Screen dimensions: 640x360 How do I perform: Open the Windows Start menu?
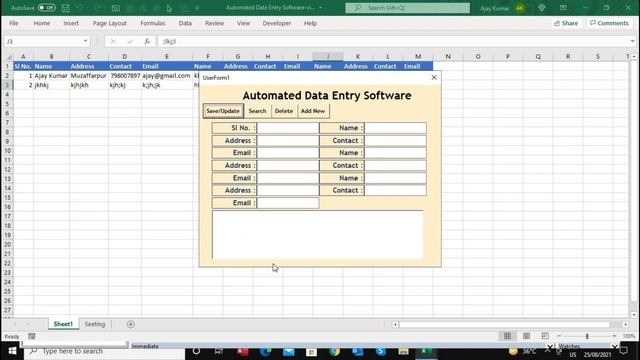[x=12, y=351]
